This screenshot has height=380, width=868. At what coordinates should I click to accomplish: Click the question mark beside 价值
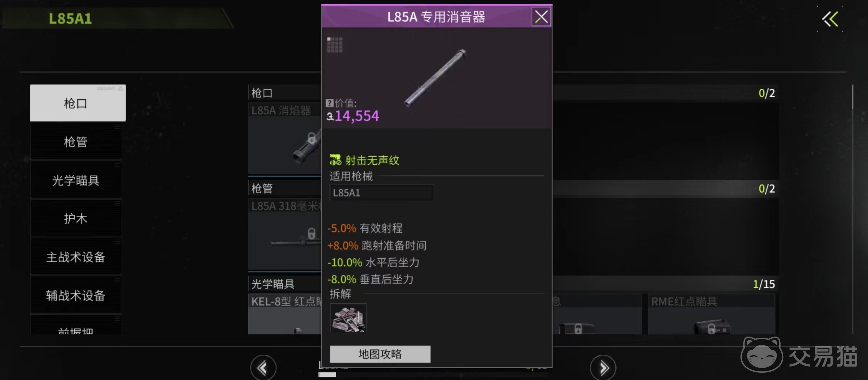click(329, 103)
